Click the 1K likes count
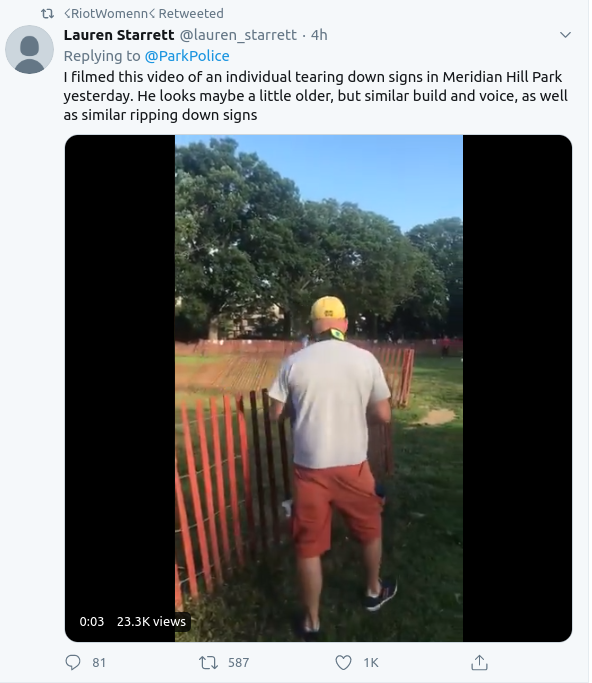 point(371,663)
